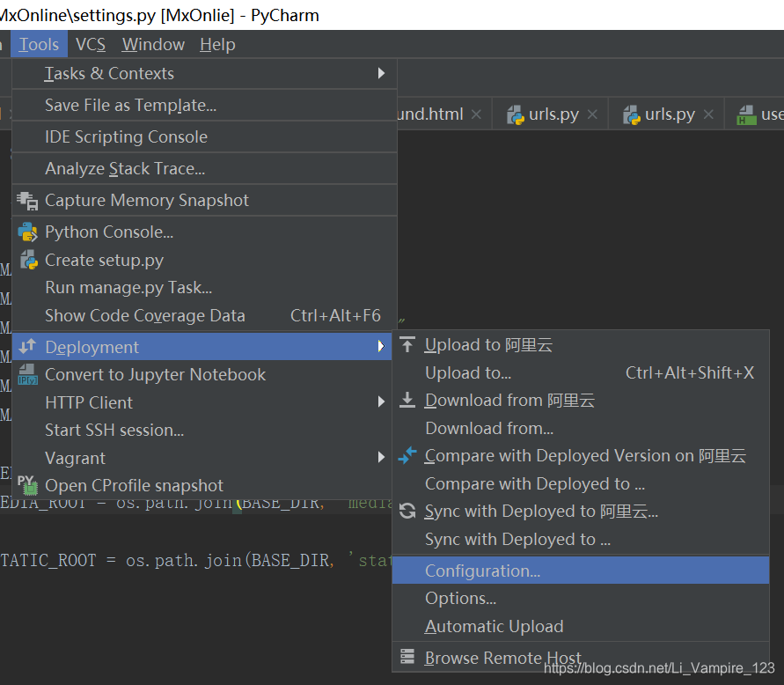The width and height of the screenshot is (784, 685).
Task: Click the CProfile snapshot icon
Action: (27, 485)
